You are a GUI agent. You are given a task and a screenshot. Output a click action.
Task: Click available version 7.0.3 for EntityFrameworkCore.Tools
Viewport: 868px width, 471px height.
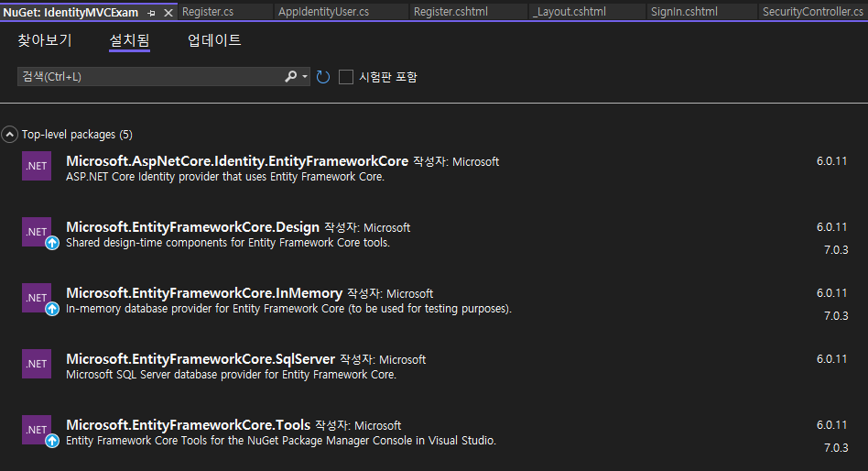[x=836, y=448]
